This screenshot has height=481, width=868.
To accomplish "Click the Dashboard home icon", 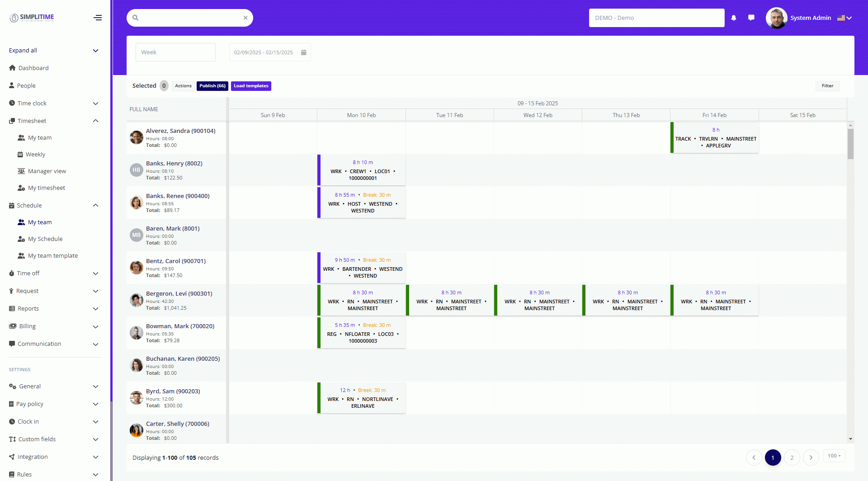I will click(x=12, y=68).
